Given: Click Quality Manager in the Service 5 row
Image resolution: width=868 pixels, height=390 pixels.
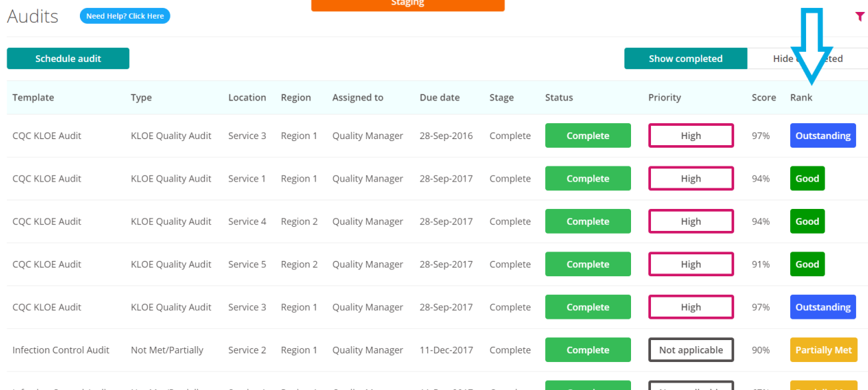Looking at the screenshot, I should (367, 264).
